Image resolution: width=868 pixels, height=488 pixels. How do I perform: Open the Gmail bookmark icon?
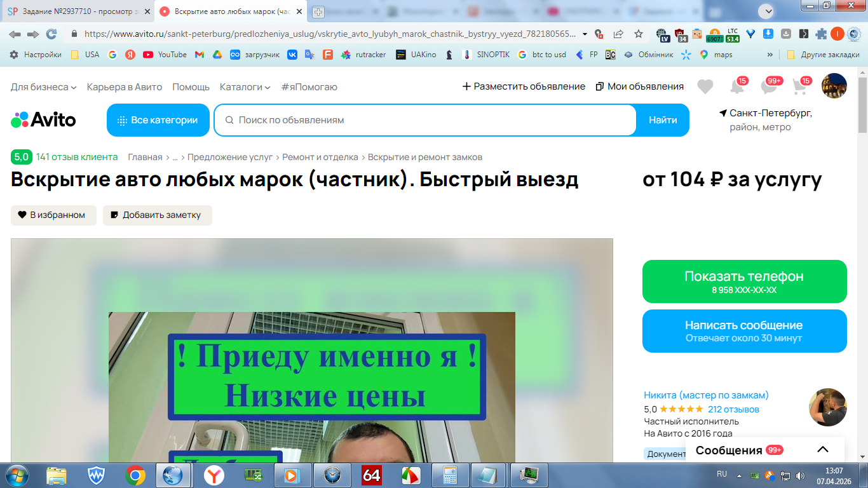(200, 55)
